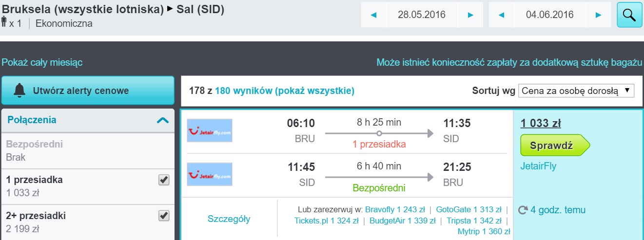Click Jetairfly logo on return flight
Image resolution: width=644 pixels, height=240 pixels.
[210, 174]
